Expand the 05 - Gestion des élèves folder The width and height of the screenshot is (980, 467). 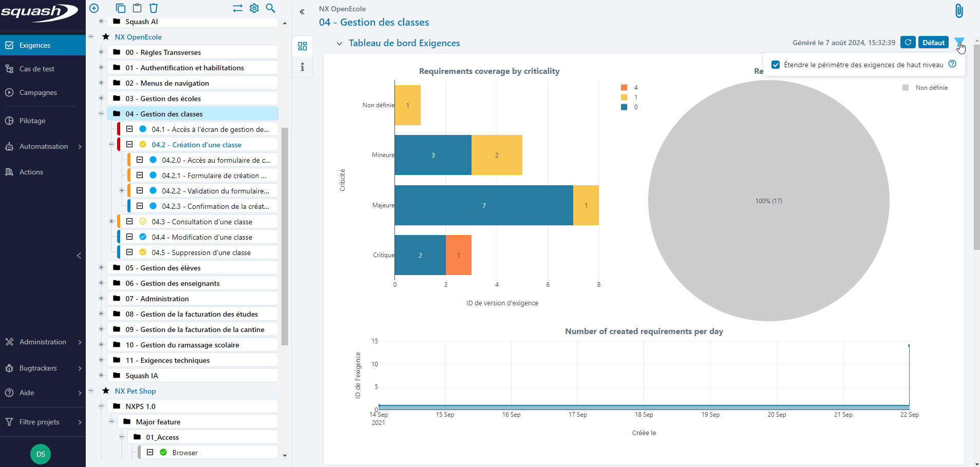[101, 268]
